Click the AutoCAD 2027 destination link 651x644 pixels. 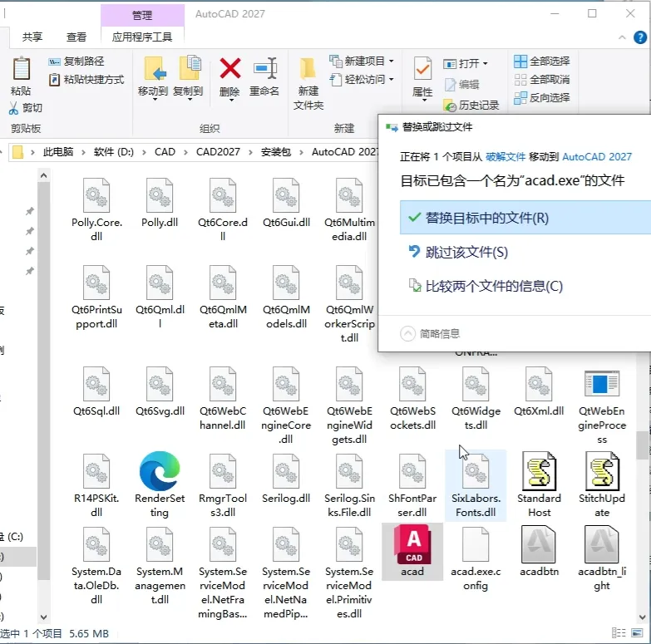pyautogui.click(x=597, y=157)
